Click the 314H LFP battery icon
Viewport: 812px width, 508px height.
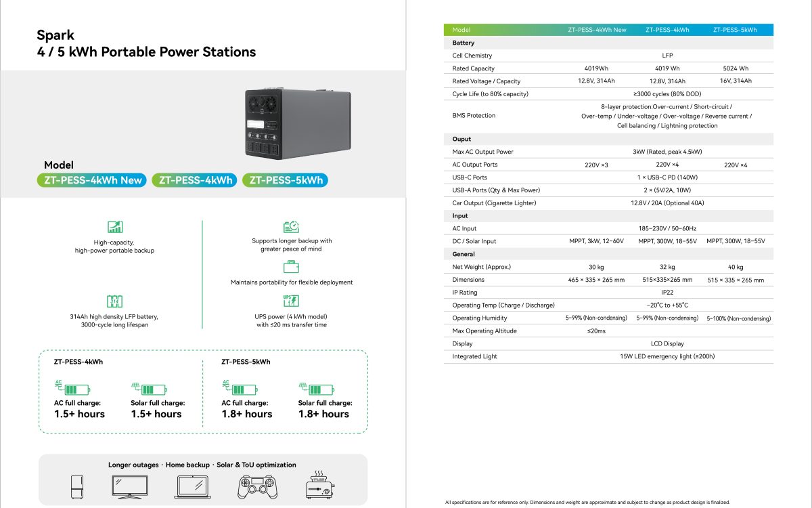click(115, 301)
